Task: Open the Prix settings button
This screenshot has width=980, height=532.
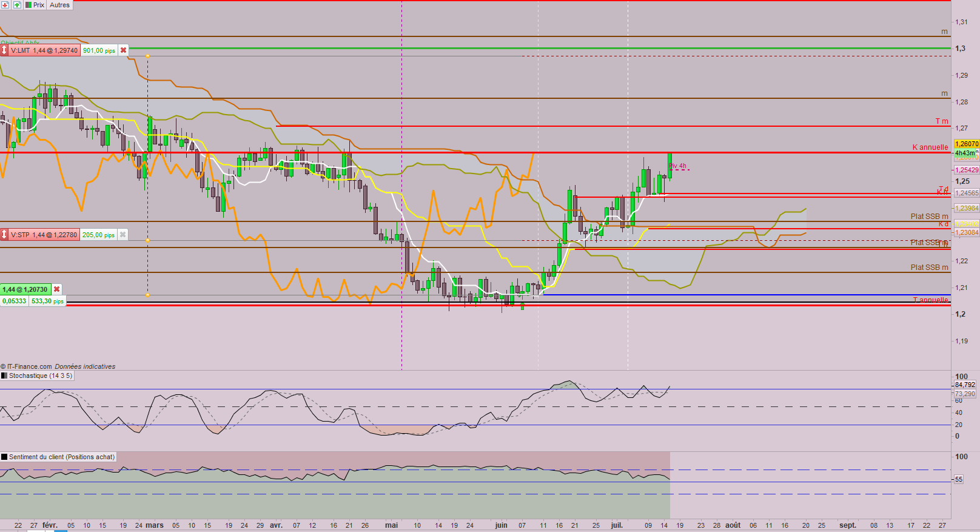Action: (35, 4)
